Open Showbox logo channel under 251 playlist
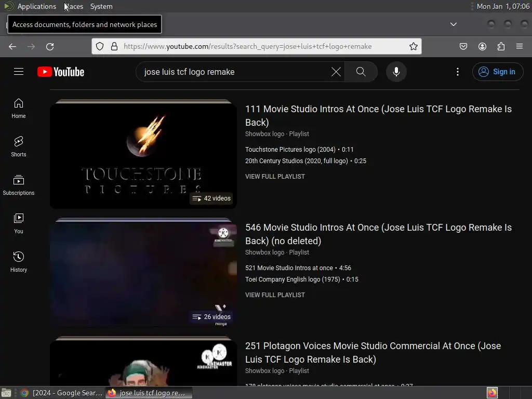Screen dimensions: 532x399 (264, 370)
